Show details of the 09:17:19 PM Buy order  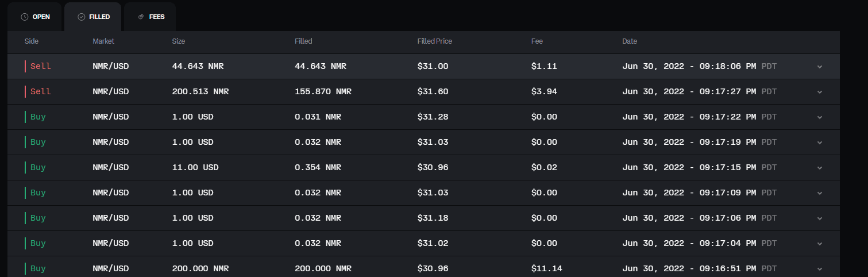point(820,143)
